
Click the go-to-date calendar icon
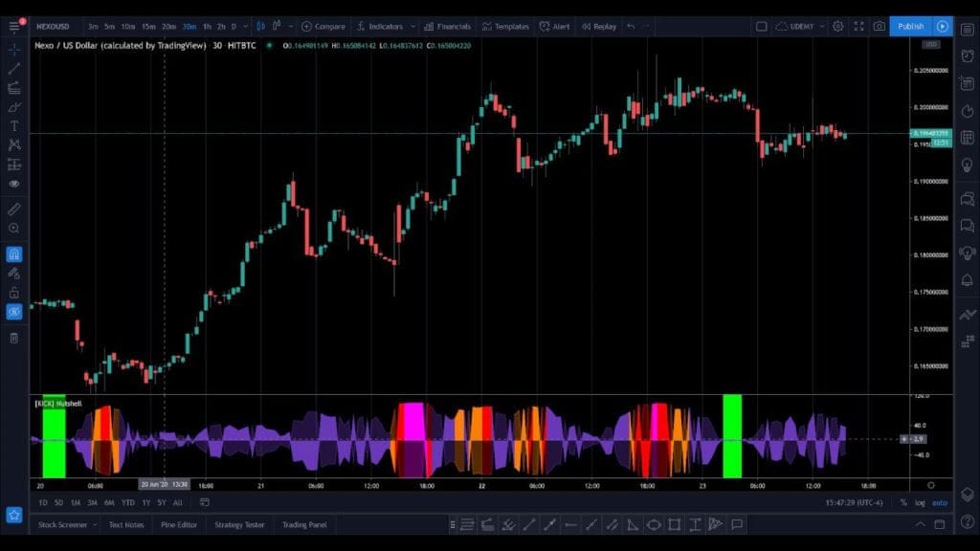[x=205, y=502]
